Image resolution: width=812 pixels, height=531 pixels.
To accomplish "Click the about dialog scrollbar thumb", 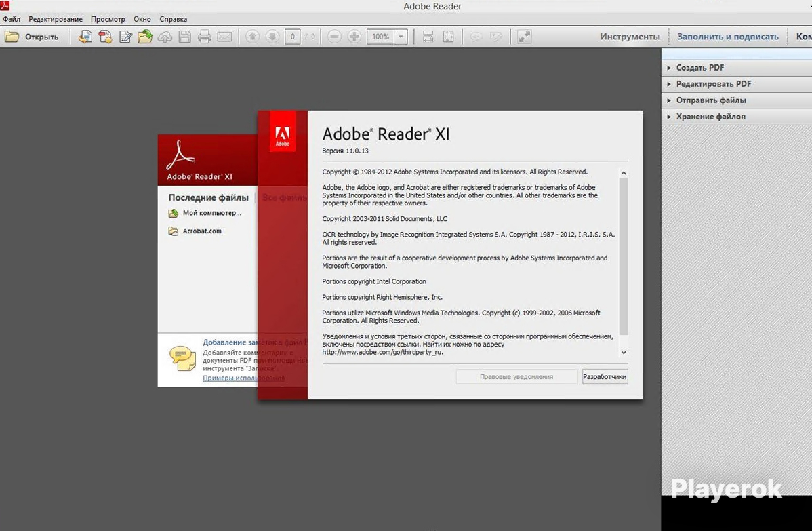I will (x=624, y=256).
